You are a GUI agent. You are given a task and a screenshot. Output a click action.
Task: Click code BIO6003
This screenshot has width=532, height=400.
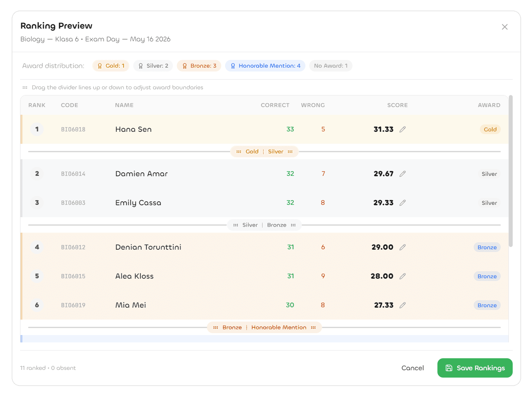click(73, 203)
